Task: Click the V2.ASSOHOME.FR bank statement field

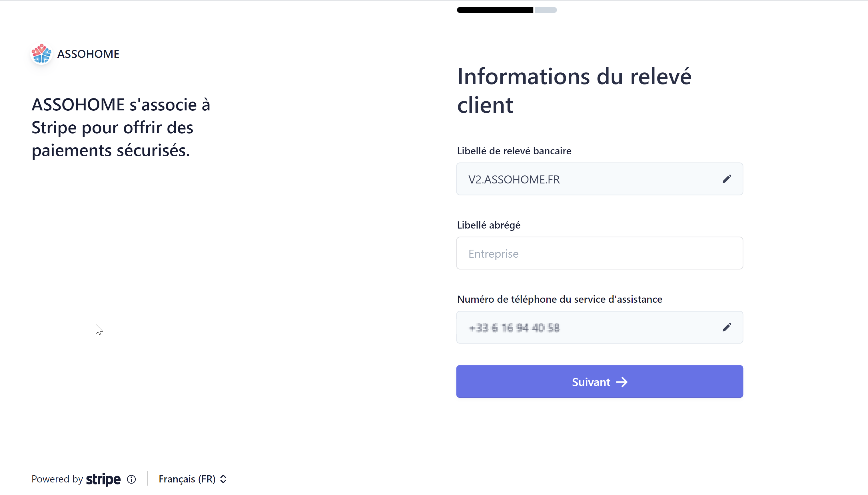Action: [x=585, y=179]
